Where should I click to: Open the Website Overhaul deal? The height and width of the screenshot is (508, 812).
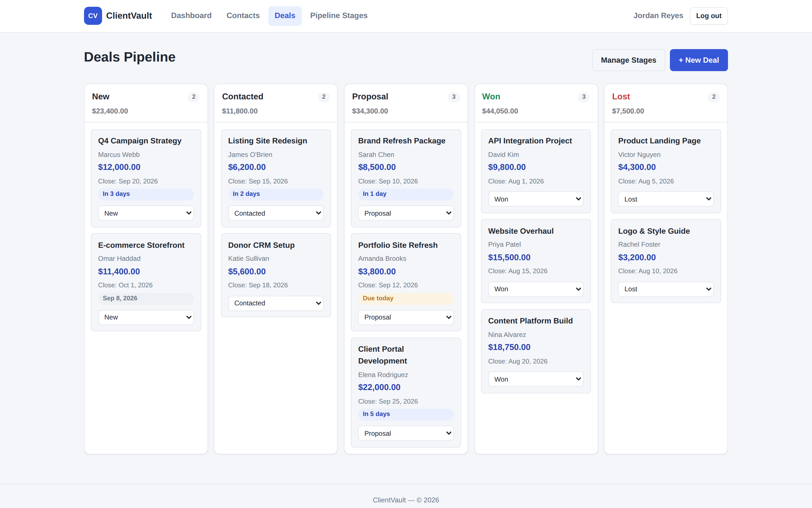click(521, 231)
